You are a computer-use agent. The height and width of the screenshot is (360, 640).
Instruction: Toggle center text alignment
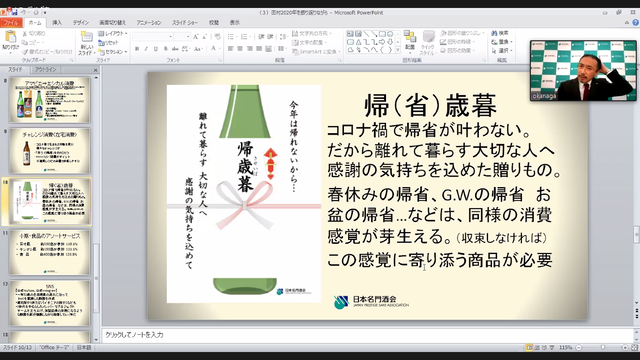pyautogui.click(x=240, y=49)
